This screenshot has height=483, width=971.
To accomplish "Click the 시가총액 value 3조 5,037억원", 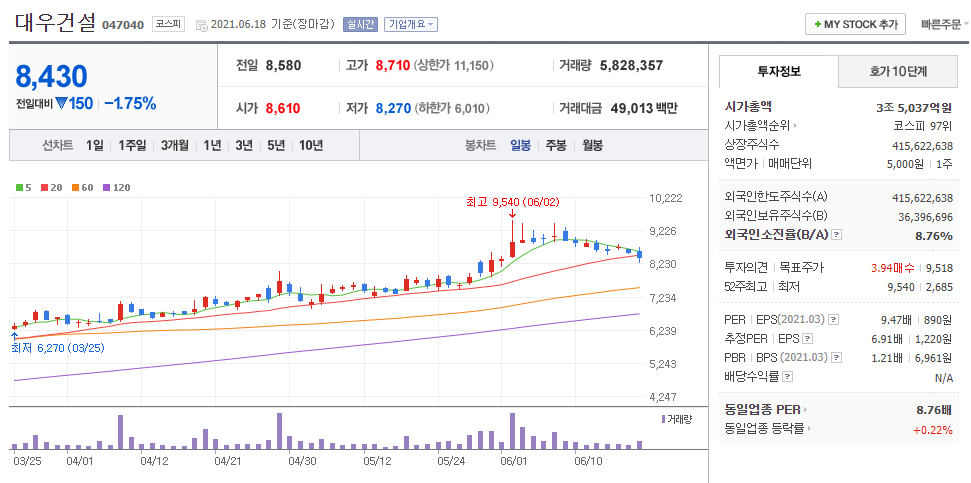I will (915, 107).
